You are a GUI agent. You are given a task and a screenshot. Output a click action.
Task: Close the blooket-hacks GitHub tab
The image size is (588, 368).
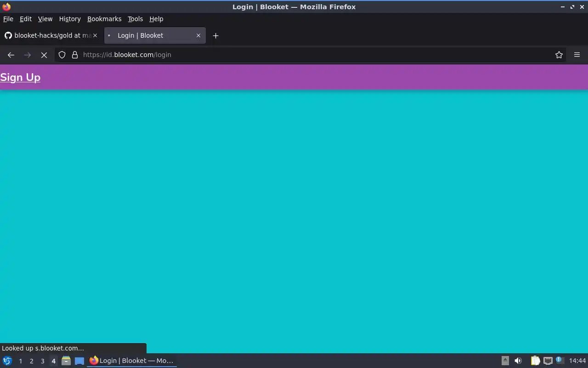pos(95,35)
